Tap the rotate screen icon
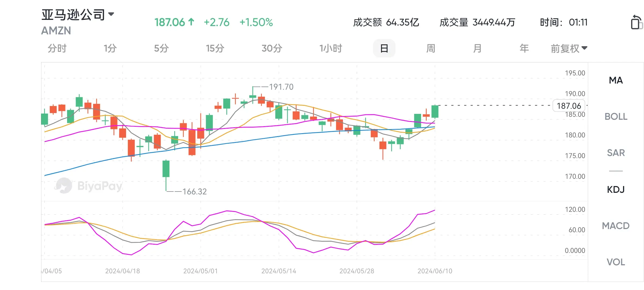 [636, 22]
